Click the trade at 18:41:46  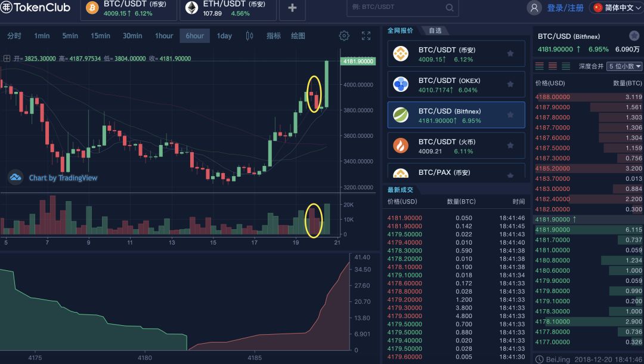(456, 218)
